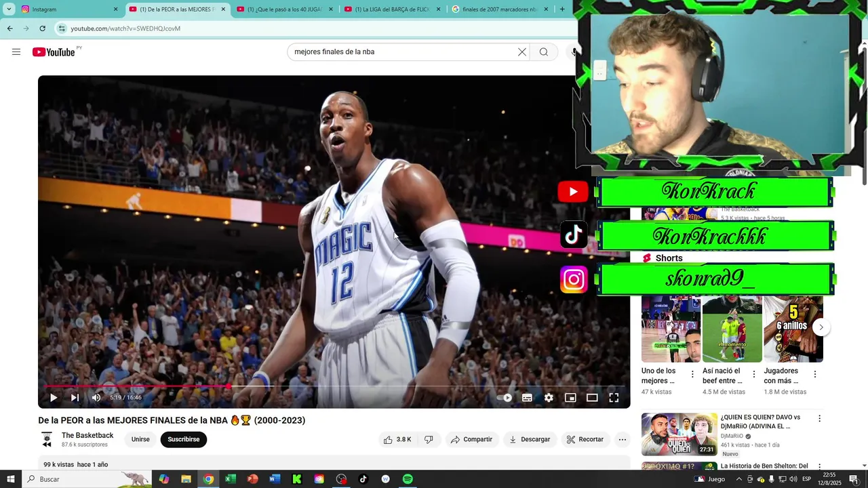This screenshot has height=488, width=868.
Task: Open a new browser tab
Action: 562,9
